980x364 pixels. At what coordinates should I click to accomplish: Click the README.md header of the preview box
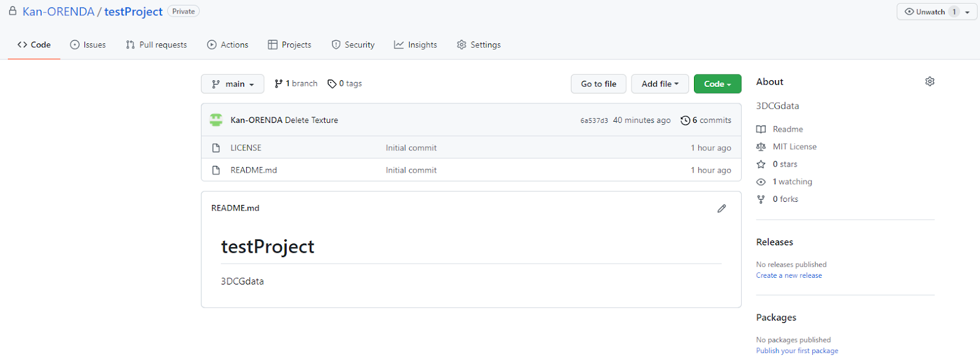235,208
